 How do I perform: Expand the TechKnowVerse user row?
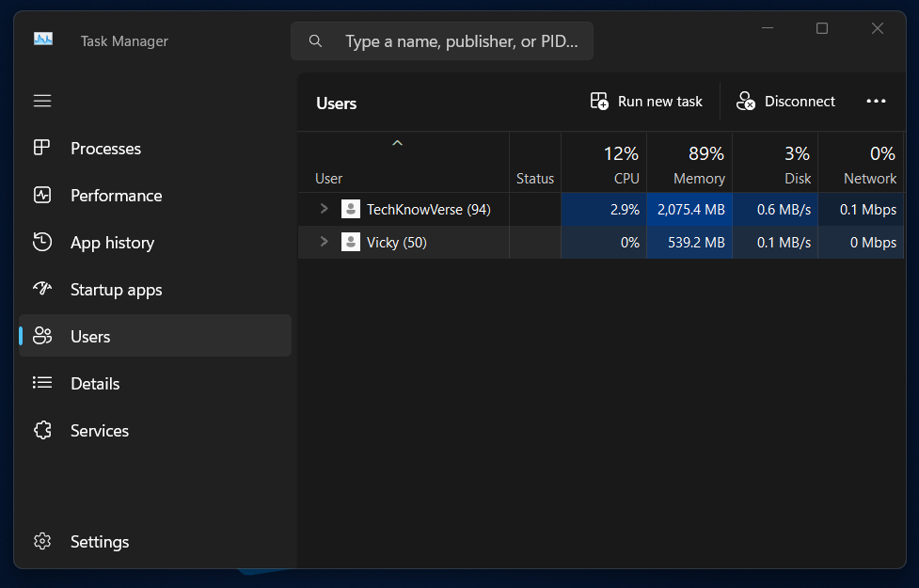[324, 209]
